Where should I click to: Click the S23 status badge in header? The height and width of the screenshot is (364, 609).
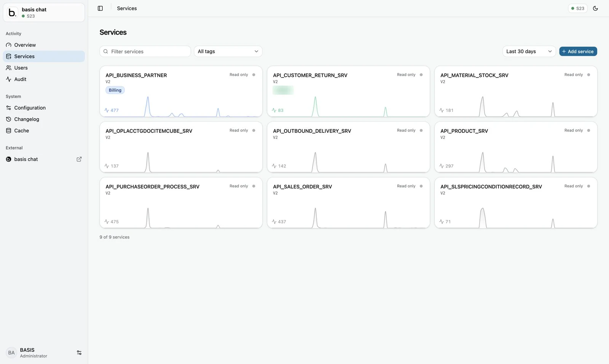(x=577, y=8)
